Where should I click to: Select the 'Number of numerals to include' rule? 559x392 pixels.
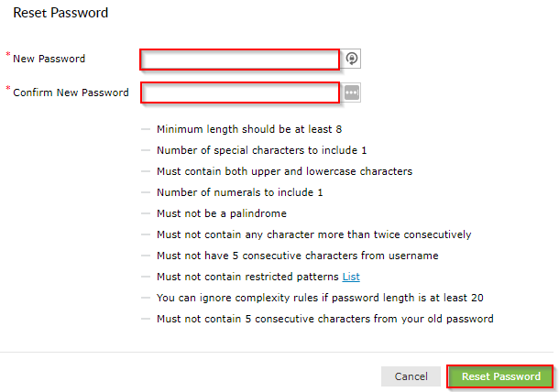[x=239, y=192]
